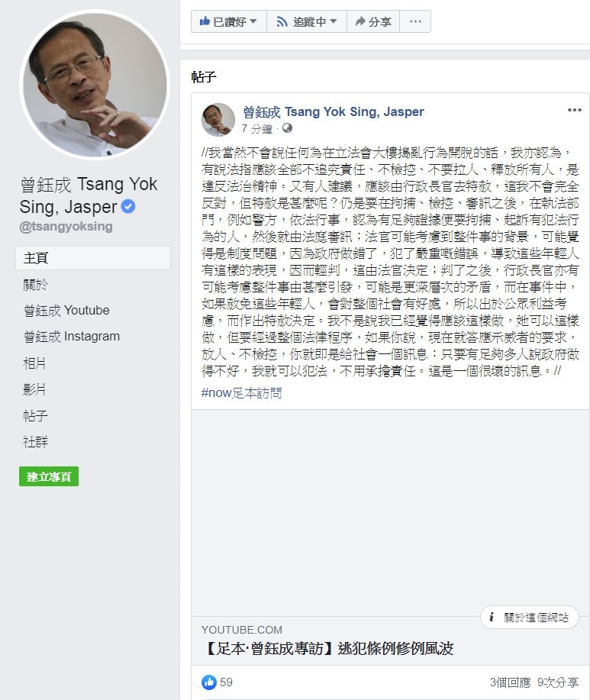
Task: Select 主頁 in the sidebar menu
Action: [93, 258]
